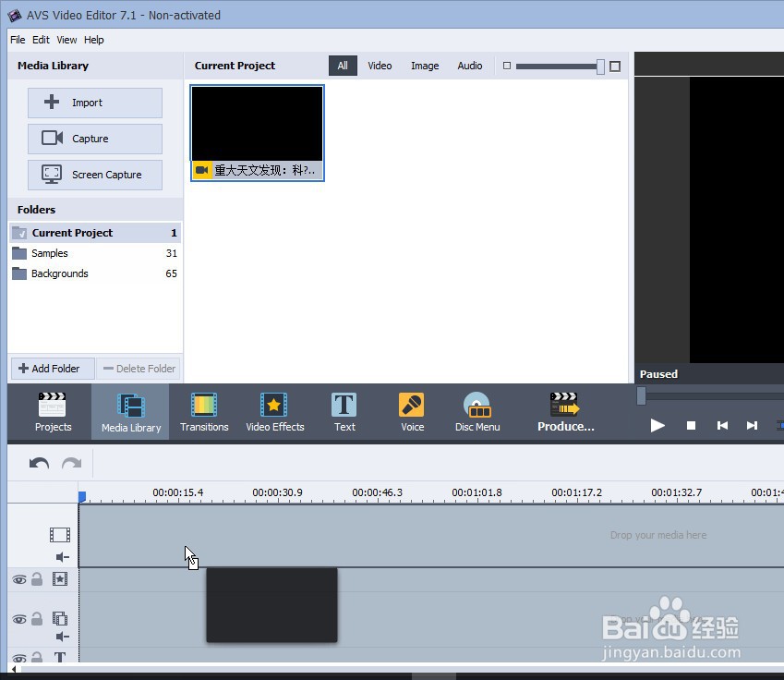Image resolution: width=784 pixels, height=680 pixels.
Task: Play the preview video
Action: coord(657,426)
